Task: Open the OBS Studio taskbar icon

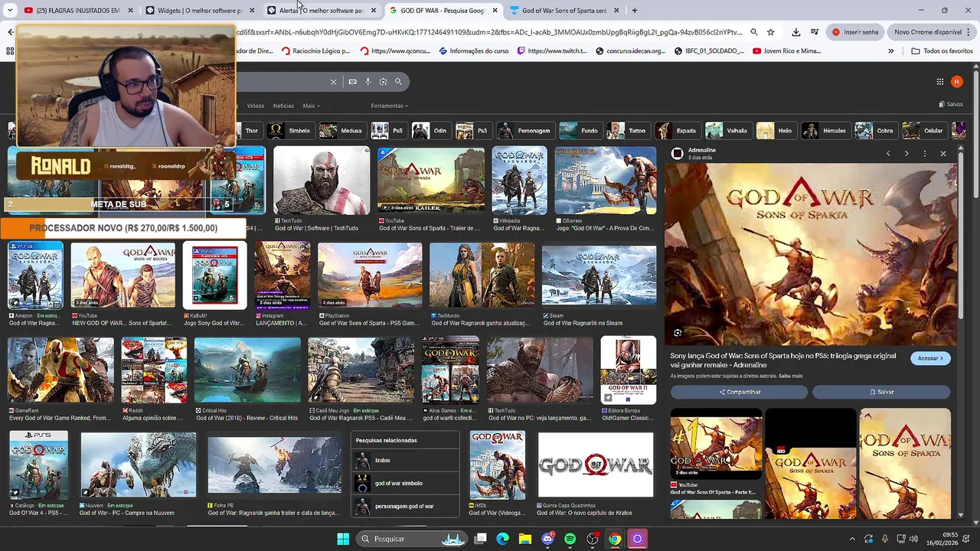Action: pos(592,539)
